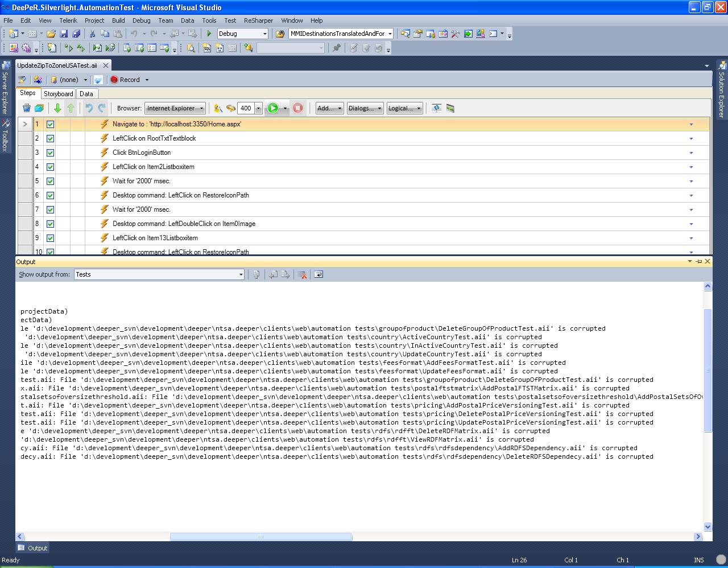Screen dimensions: 728x568
Task: Click the lightning icon for step 3
Action: (104, 153)
